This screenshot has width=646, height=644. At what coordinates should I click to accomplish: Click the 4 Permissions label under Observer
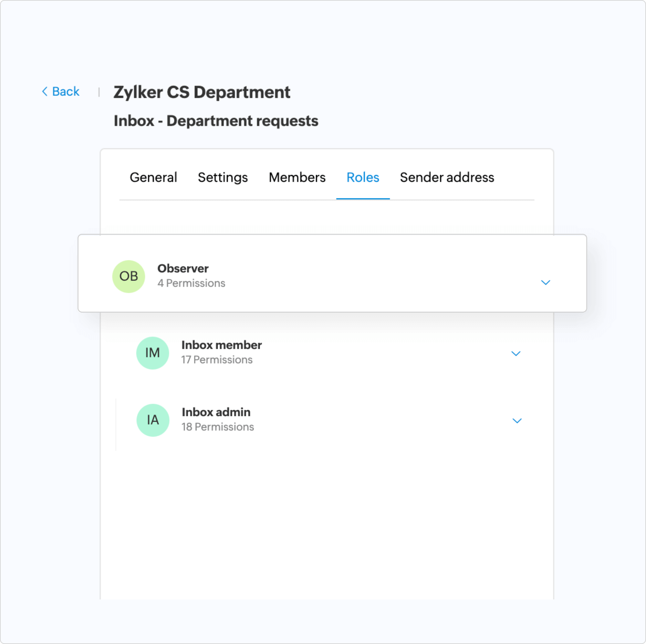(191, 283)
